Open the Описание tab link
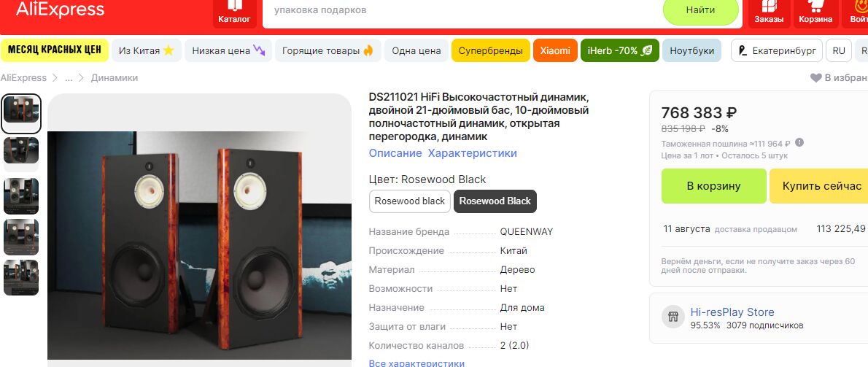The height and width of the screenshot is (367, 868). point(395,152)
